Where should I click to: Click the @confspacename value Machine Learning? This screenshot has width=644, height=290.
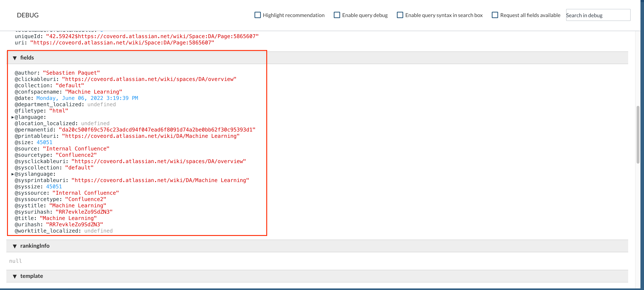tap(94, 92)
